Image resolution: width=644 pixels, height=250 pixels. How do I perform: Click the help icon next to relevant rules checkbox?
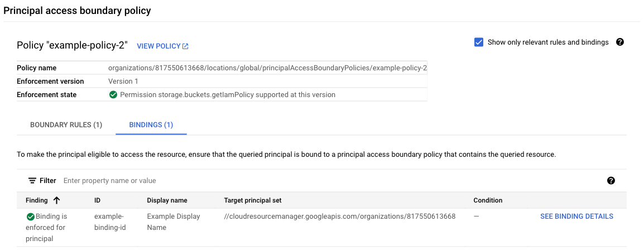tap(619, 42)
